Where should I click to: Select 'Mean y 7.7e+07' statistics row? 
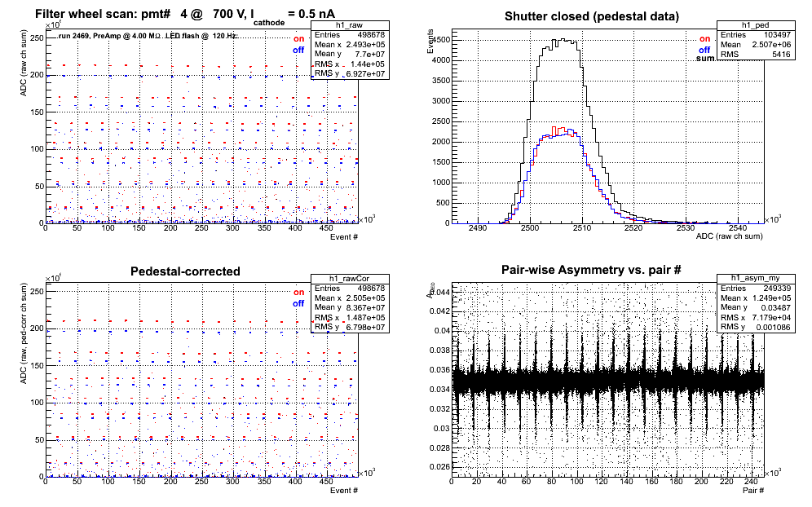click(350, 54)
